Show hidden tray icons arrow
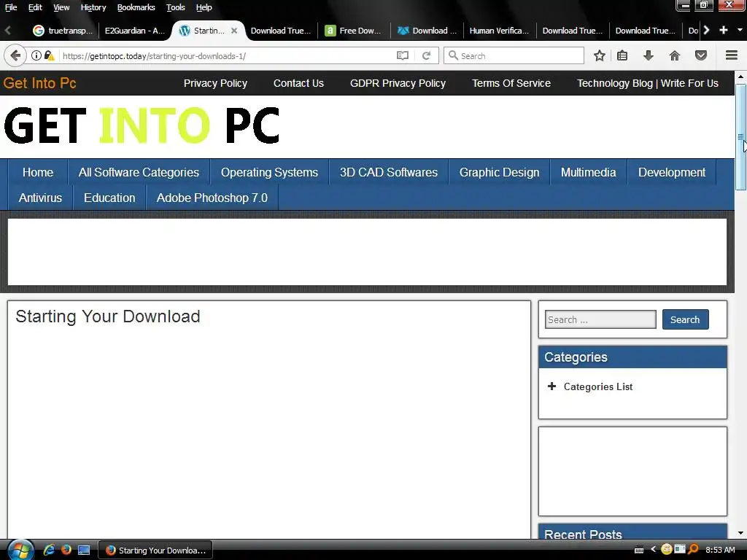747x560 pixels. [x=653, y=550]
